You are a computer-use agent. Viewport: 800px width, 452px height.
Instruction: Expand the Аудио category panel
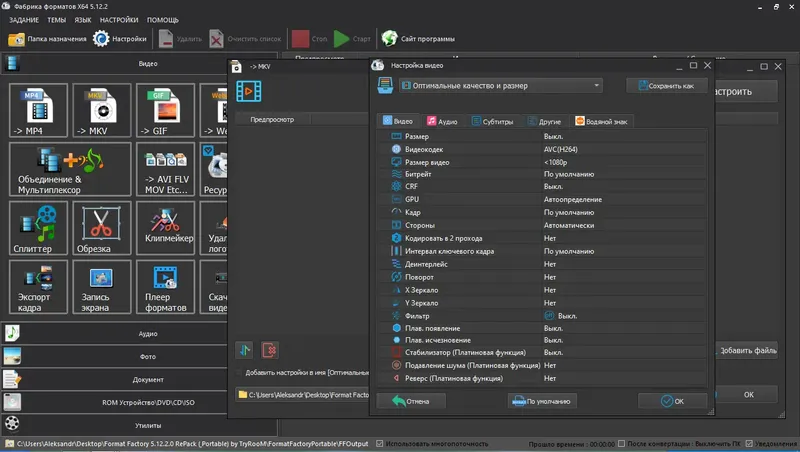pyautogui.click(x=115, y=333)
